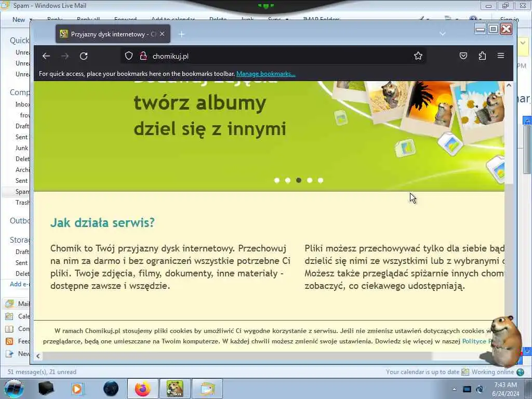This screenshot has height=399, width=532.
Task: Reload the chomikuj.pl page
Action: click(x=84, y=56)
